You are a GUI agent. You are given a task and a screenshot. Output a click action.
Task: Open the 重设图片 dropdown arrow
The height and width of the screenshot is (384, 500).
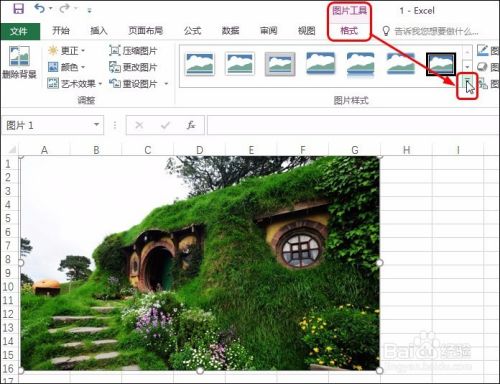click(166, 84)
